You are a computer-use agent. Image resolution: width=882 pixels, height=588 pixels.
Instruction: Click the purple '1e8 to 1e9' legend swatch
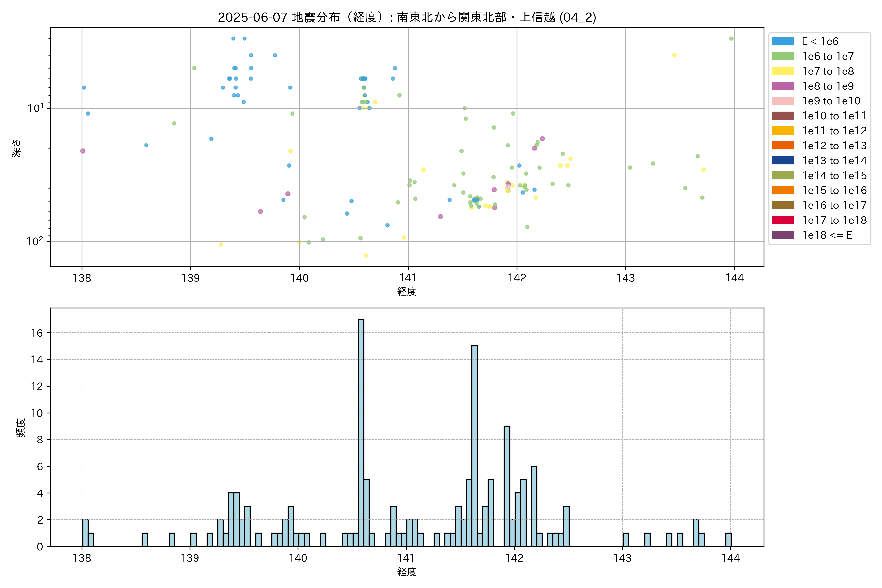[x=783, y=86]
